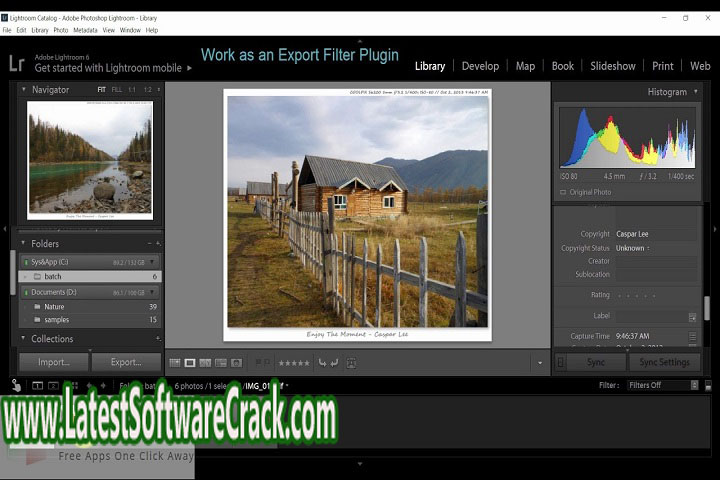Open the Edit menu
720x480 pixels.
click(x=21, y=30)
